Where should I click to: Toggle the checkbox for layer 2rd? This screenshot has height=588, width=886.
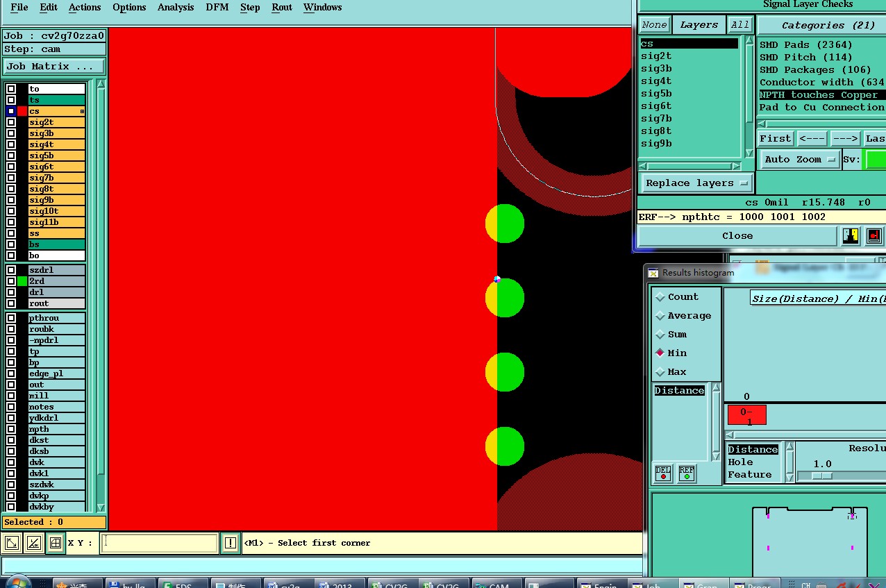tap(11, 281)
